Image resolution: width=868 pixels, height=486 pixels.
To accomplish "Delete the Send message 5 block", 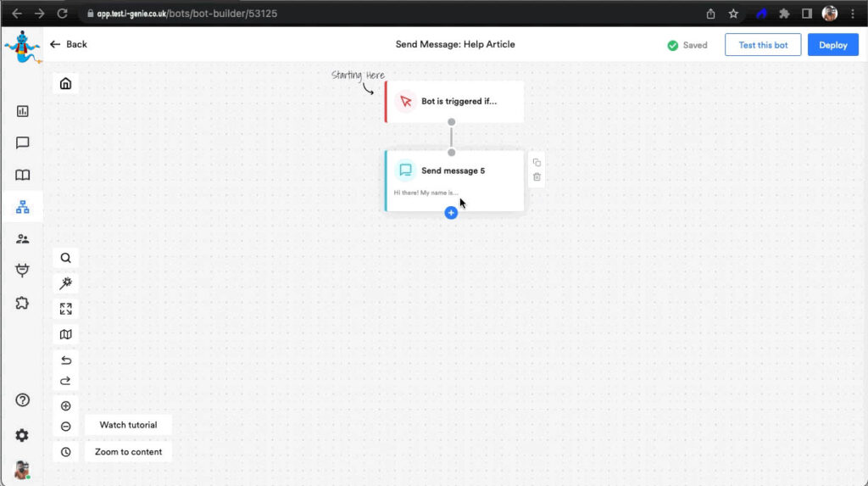I will point(537,177).
